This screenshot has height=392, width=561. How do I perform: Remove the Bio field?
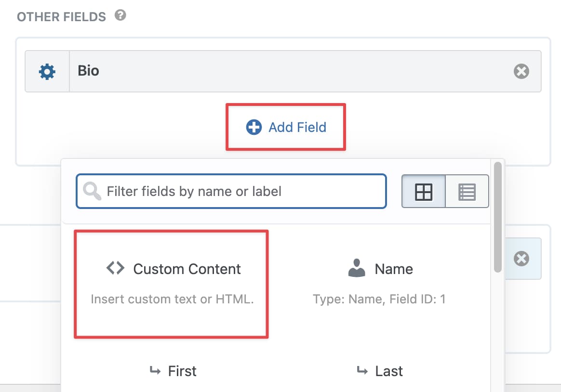pos(521,72)
